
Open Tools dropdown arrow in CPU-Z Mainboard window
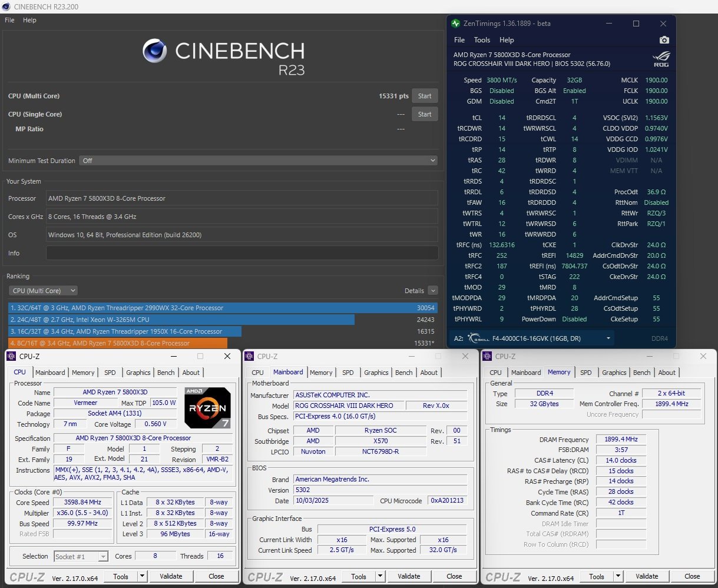tap(380, 576)
